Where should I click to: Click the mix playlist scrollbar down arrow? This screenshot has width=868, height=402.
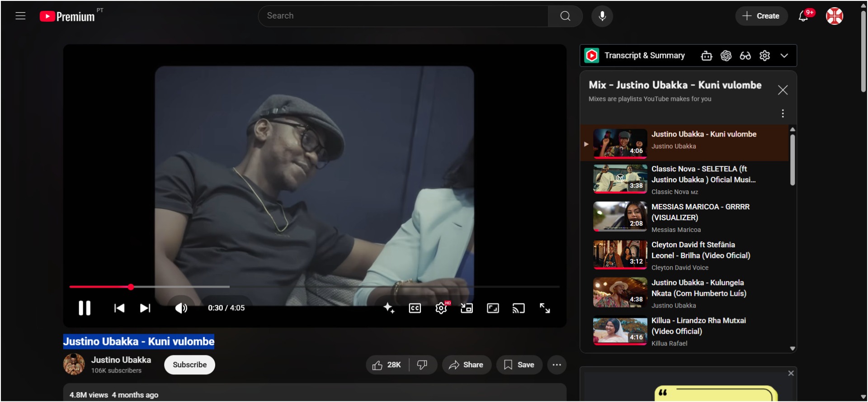[793, 349]
